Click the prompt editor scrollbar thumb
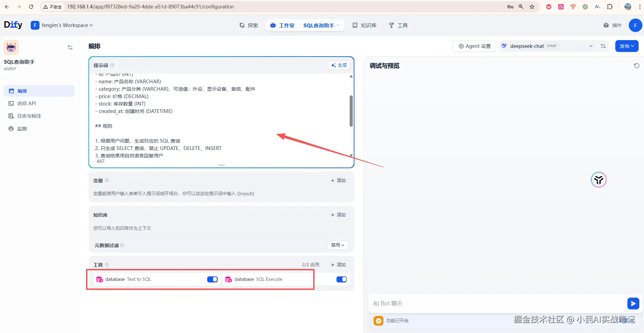The height and width of the screenshot is (333, 644). pyautogui.click(x=351, y=111)
